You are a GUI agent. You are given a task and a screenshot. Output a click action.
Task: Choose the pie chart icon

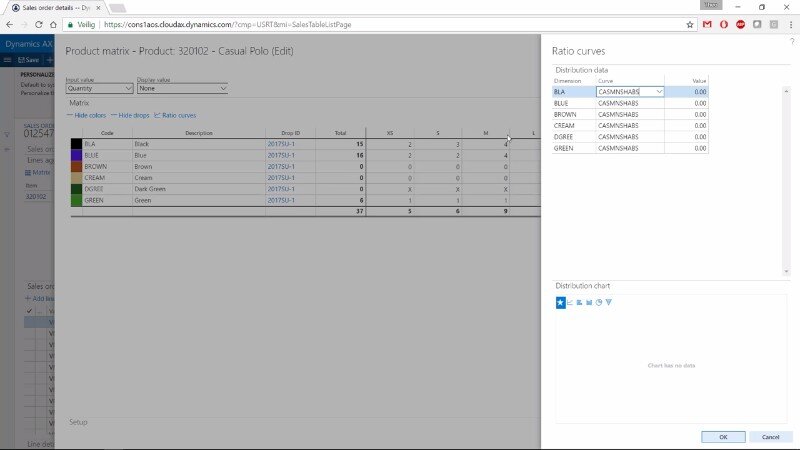click(x=599, y=302)
